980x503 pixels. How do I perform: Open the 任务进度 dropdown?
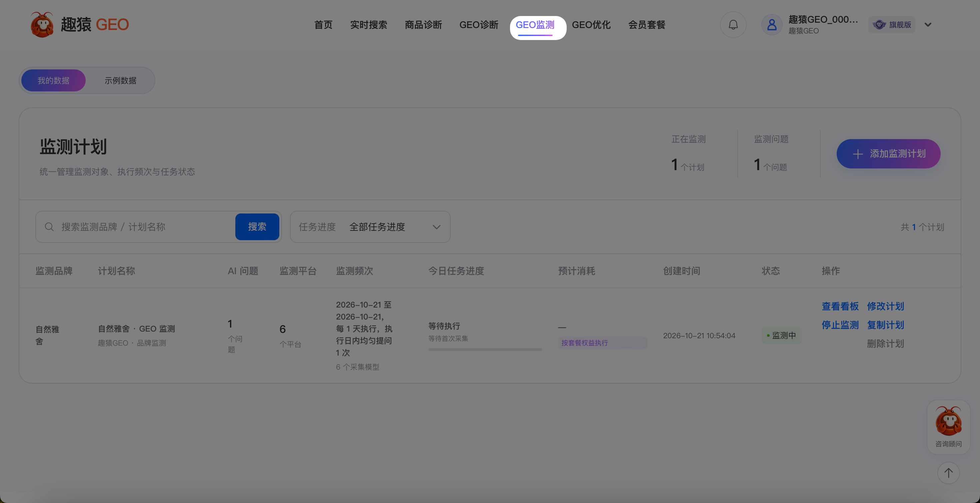click(x=370, y=227)
